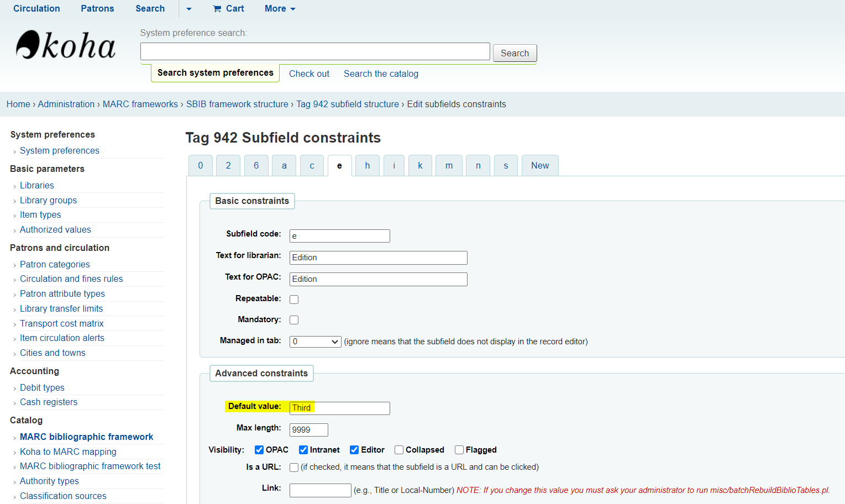Viewport: 845px width, 504px height.
Task: Click the Check out link
Action: 309,73
